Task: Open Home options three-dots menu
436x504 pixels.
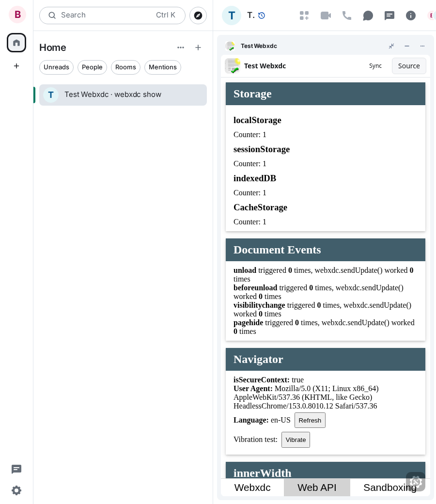Action: click(181, 47)
